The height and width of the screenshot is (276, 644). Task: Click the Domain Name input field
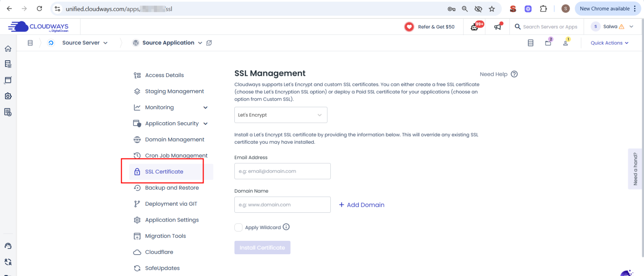282,205
